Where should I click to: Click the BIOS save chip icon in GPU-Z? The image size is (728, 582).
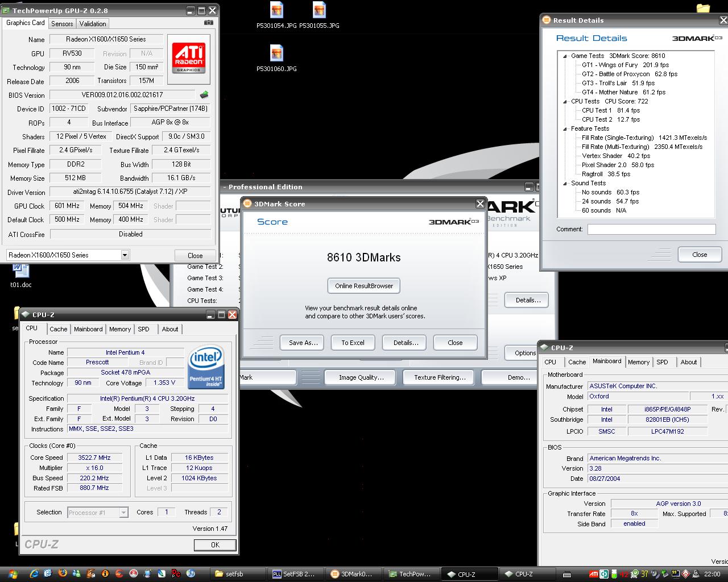pos(204,95)
